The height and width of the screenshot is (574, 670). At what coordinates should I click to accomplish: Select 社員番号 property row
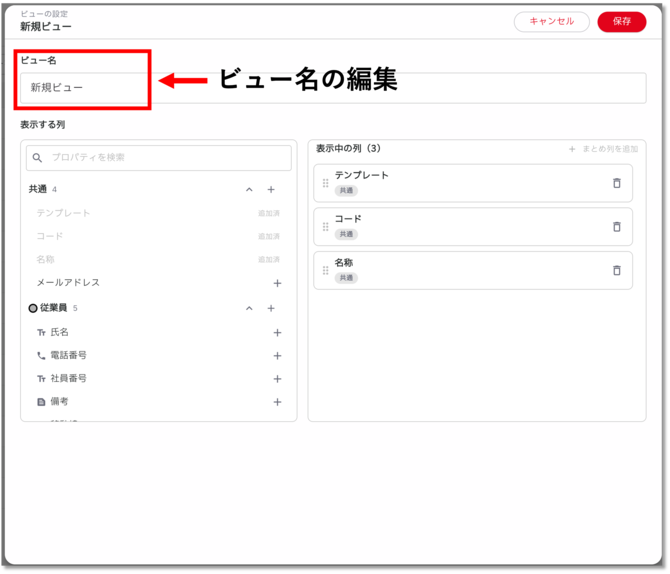click(159, 379)
